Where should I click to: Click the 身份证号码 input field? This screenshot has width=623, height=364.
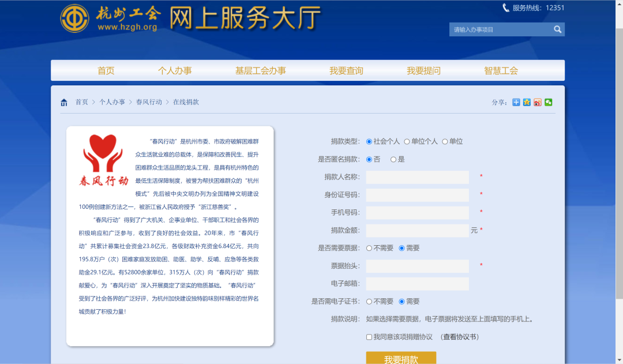(417, 195)
